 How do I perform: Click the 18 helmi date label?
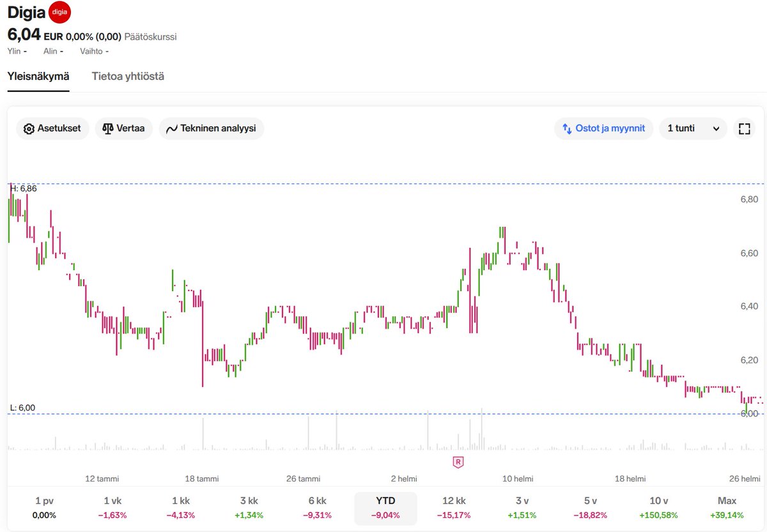pyautogui.click(x=630, y=478)
